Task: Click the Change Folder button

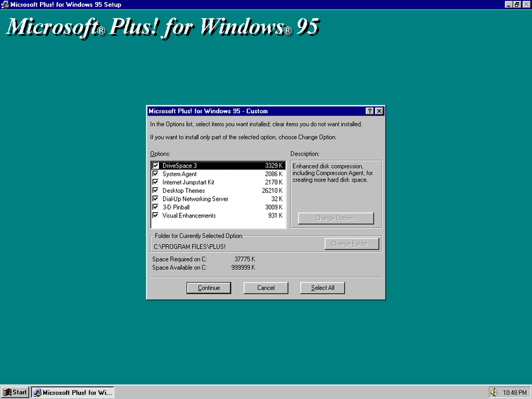Action: 352,243
